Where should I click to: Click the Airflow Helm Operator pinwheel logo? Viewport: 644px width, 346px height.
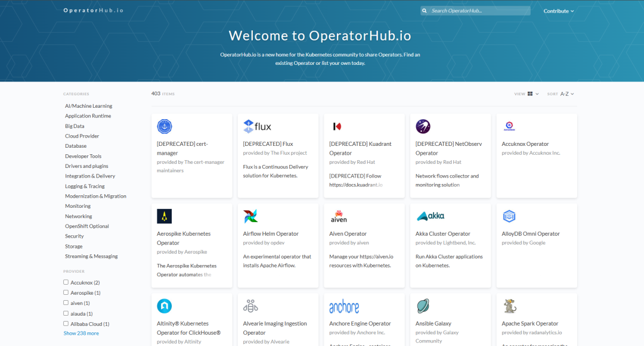250,216
